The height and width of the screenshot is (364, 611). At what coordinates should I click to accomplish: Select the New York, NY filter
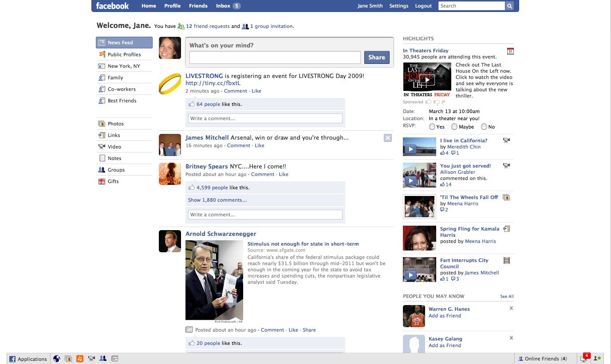point(124,66)
